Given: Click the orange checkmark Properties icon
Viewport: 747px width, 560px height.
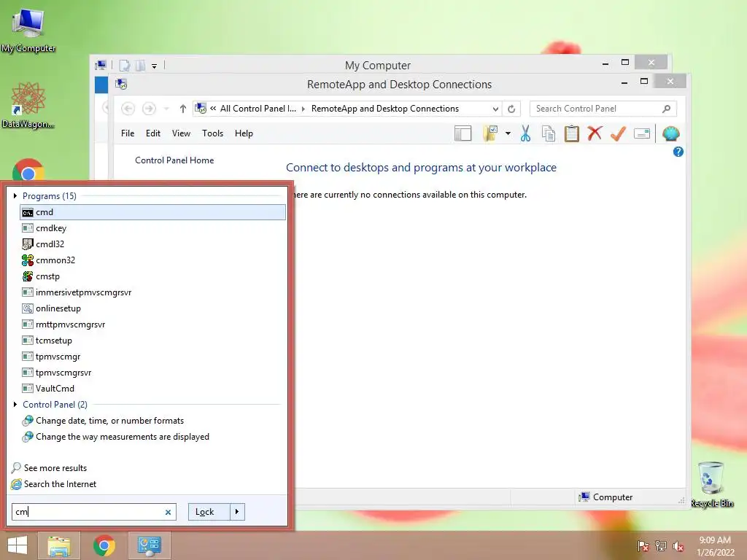Looking at the screenshot, I should (618, 133).
